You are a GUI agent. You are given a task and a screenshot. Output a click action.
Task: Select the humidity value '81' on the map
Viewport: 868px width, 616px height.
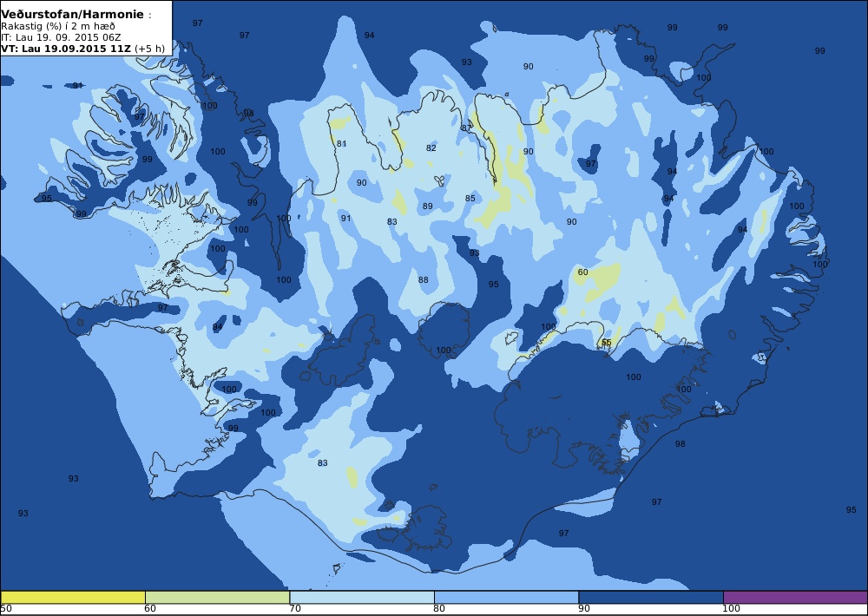341,144
